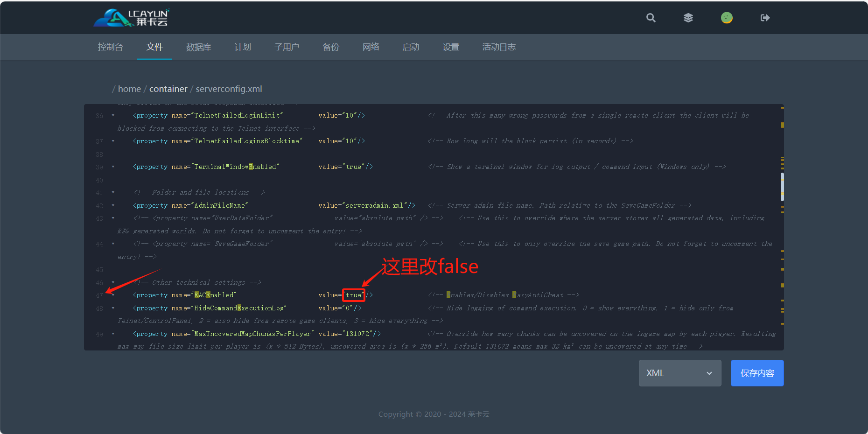Open the layers stack icon
Viewport: 868px width, 434px height.
[688, 18]
